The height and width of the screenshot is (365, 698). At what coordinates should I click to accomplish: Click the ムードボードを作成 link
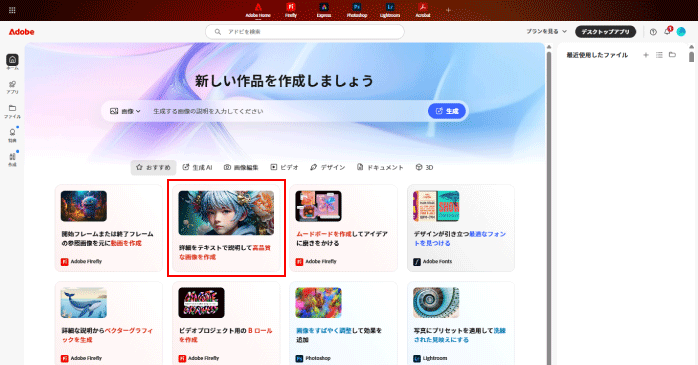pyautogui.click(x=324, y=234)
